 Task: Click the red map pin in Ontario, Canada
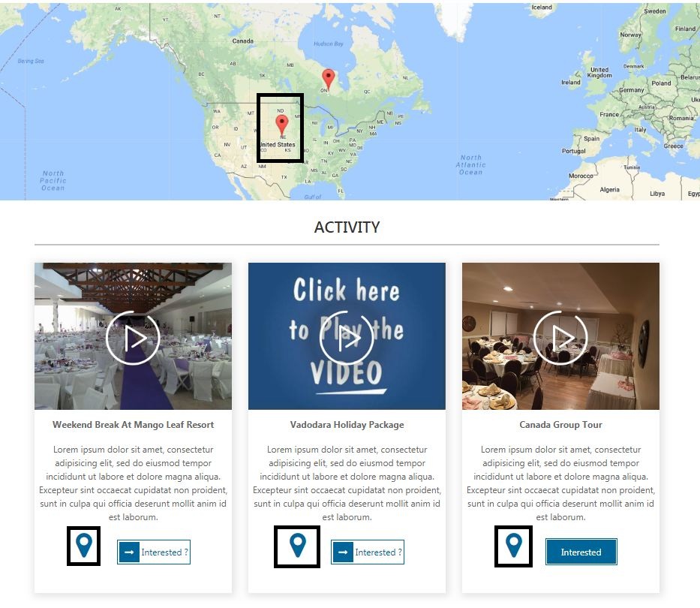[329, 80]
